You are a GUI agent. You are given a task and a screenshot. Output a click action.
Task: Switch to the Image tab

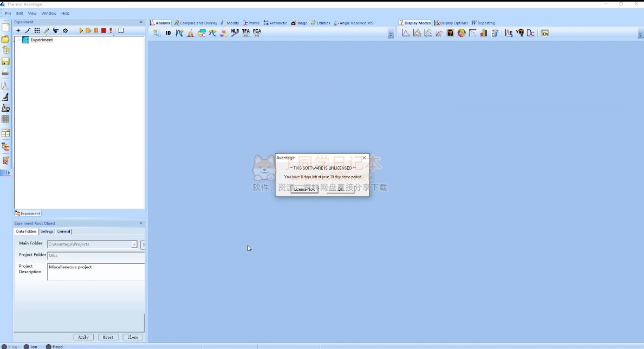pos(299,23)
